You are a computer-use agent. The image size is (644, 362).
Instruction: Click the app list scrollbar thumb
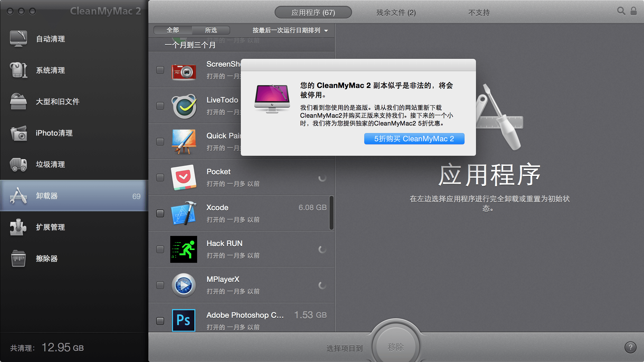[331, 213]
